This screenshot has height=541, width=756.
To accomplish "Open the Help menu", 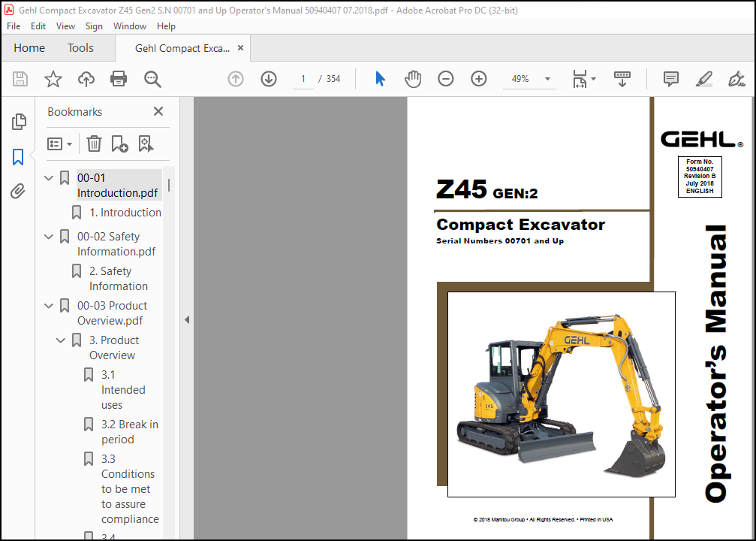I will click(166, 26).
